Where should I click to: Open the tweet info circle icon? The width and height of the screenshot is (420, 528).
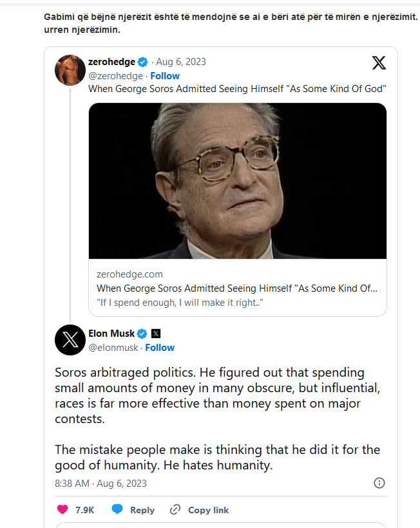(x=379, y=483)
